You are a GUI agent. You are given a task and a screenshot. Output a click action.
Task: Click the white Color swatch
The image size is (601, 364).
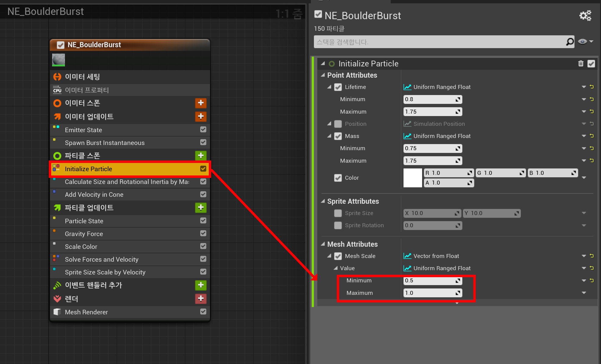pos(412,178)
